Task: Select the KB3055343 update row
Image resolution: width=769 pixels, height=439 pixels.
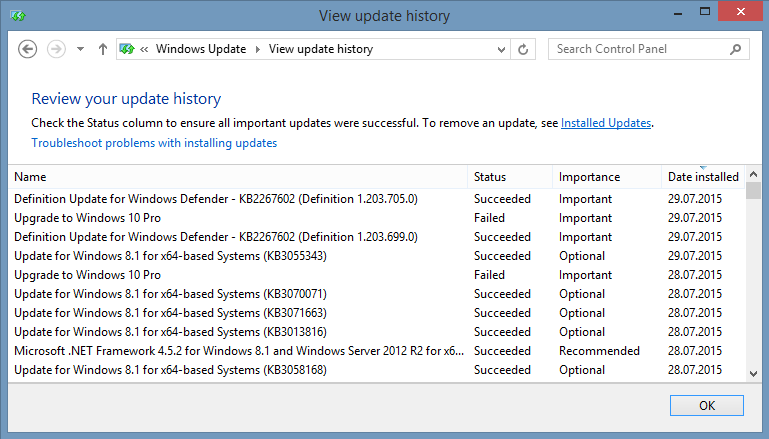Action: 376,256
